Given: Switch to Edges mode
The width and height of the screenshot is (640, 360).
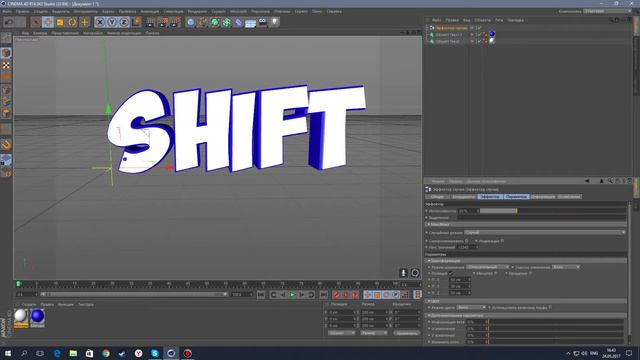Looking at the screenshot, I should 6,102.
